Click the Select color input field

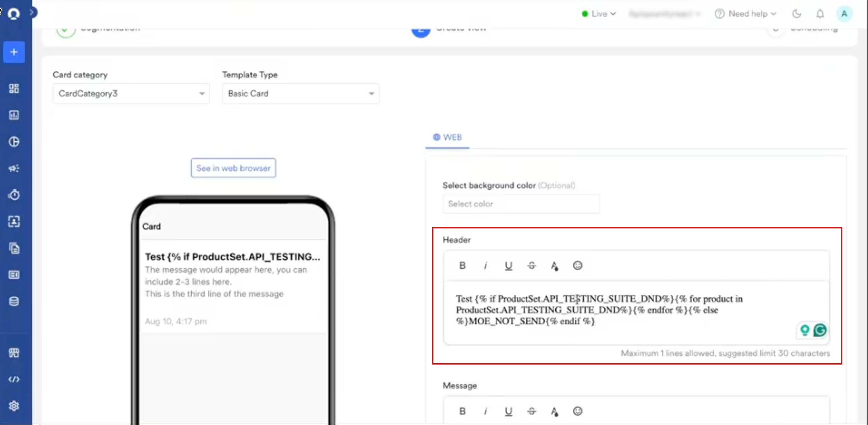pos(521,204)
